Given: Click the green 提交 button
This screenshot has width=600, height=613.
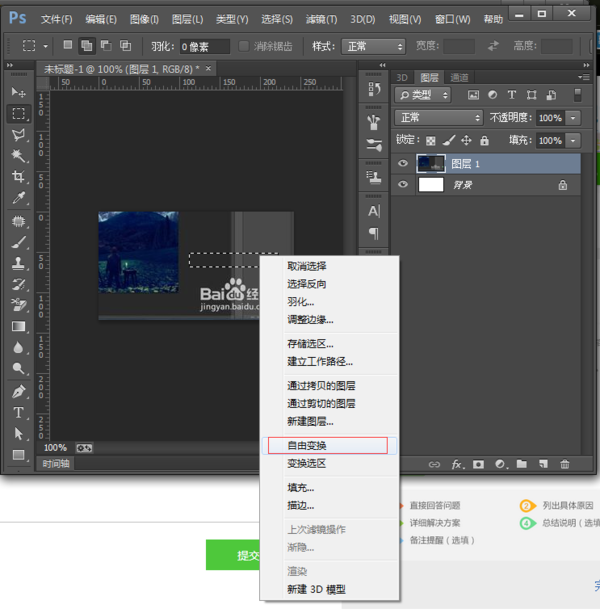Looking at the screenshot, I should (x=233, y=555).
